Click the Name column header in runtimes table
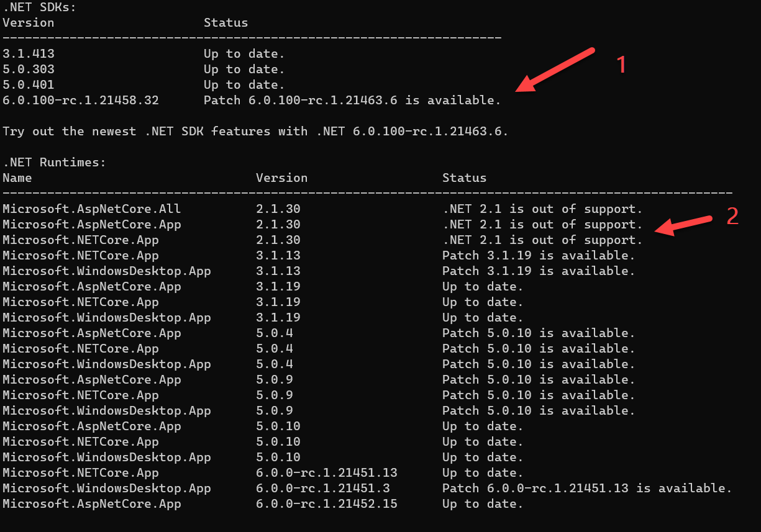Screen dimensions: 761x532 [x=17, y=178]
